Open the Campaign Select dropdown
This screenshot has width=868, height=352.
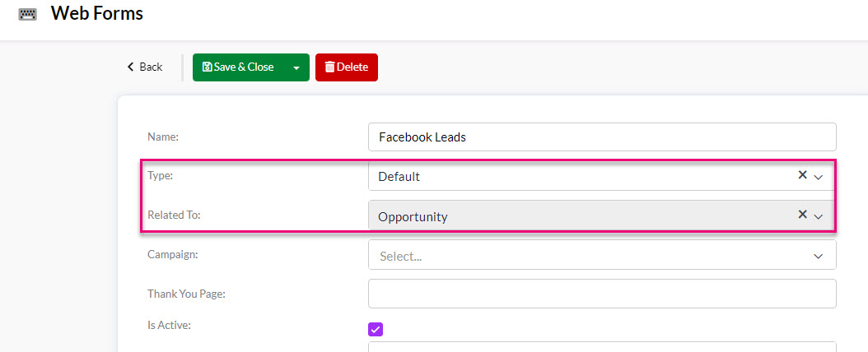602,255
